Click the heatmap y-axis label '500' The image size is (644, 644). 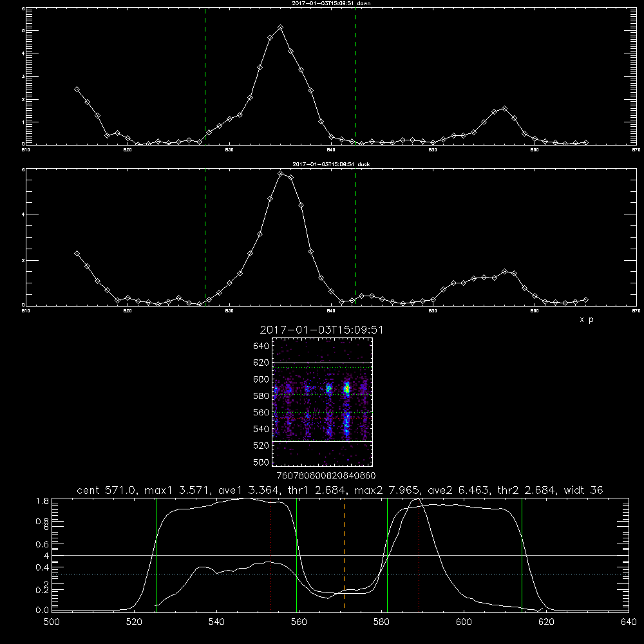pyautogui.click(x=261, y=462)
